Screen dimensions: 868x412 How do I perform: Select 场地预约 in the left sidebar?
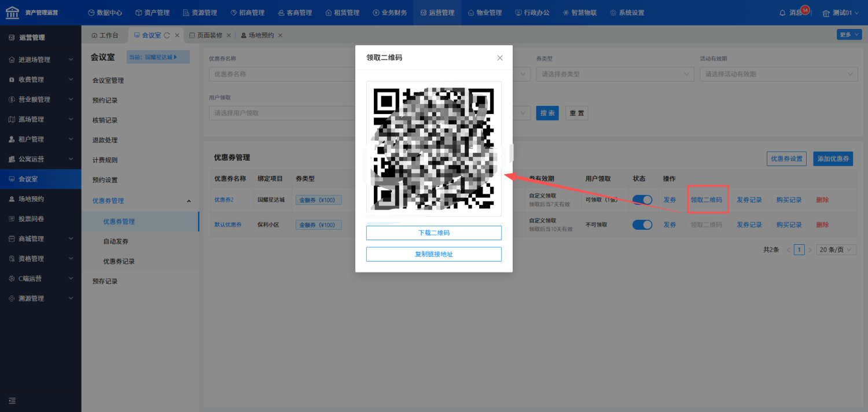[41, 199]
